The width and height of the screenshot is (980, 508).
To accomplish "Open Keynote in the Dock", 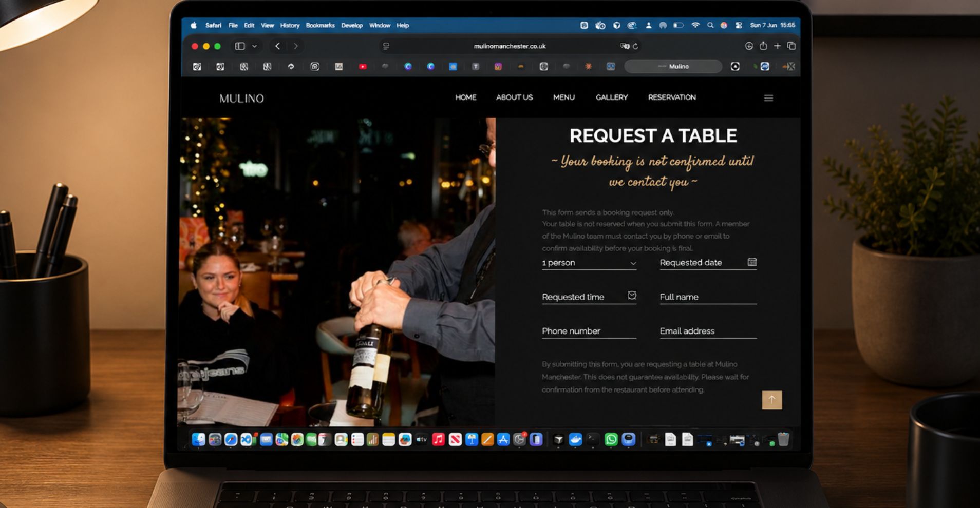I will coord(472,440).
